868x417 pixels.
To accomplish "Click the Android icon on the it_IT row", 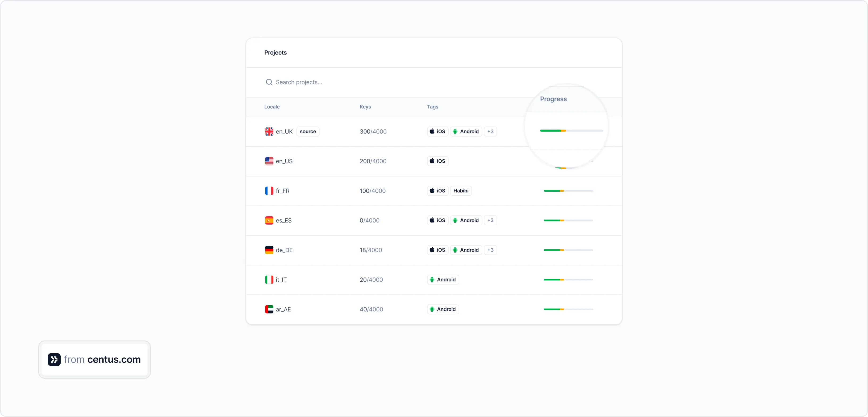I will (443, 280).
